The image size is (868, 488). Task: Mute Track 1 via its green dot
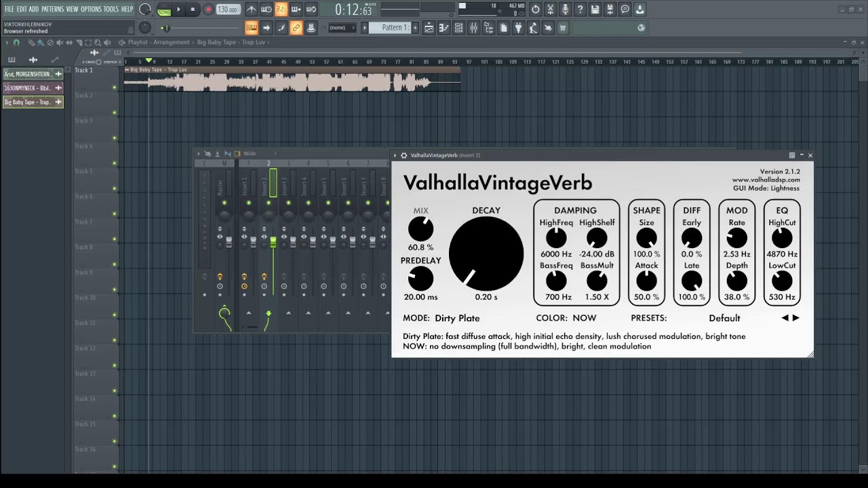tap(115, 87)
